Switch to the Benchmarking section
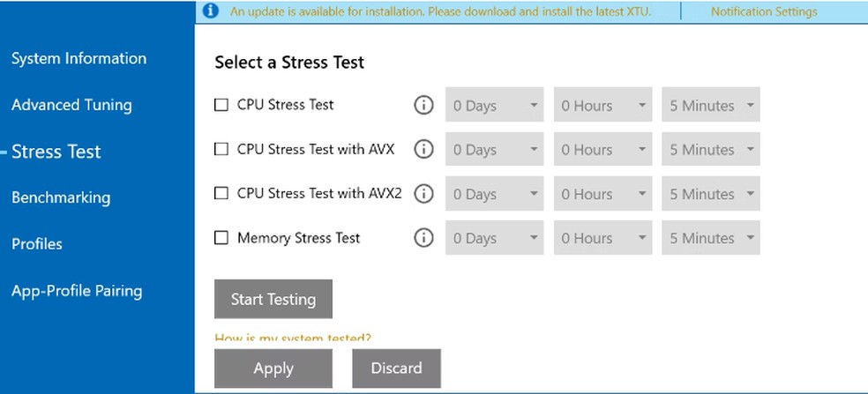Image resolution: width=868 pixels, height=394 pixels. (61, 197)
